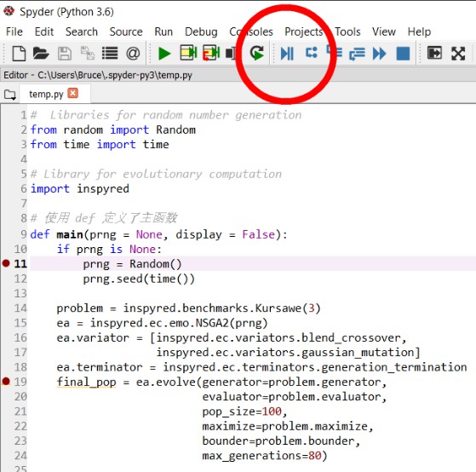Open file using the folder icon
Image resolution: width=476 pixels, height=472 pixels.
click(x=41, y=54)
